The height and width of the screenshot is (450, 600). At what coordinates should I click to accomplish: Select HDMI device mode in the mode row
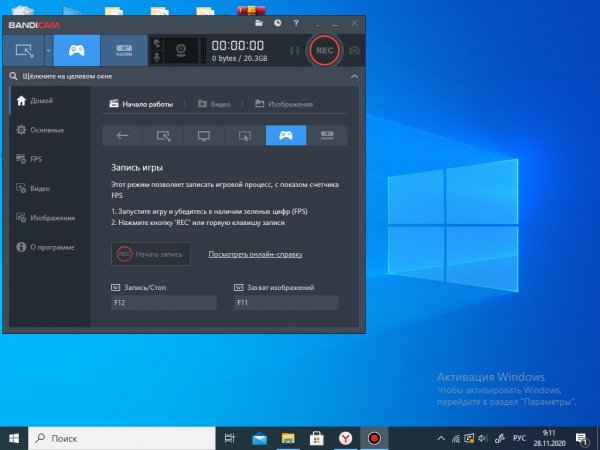point(327,135)
